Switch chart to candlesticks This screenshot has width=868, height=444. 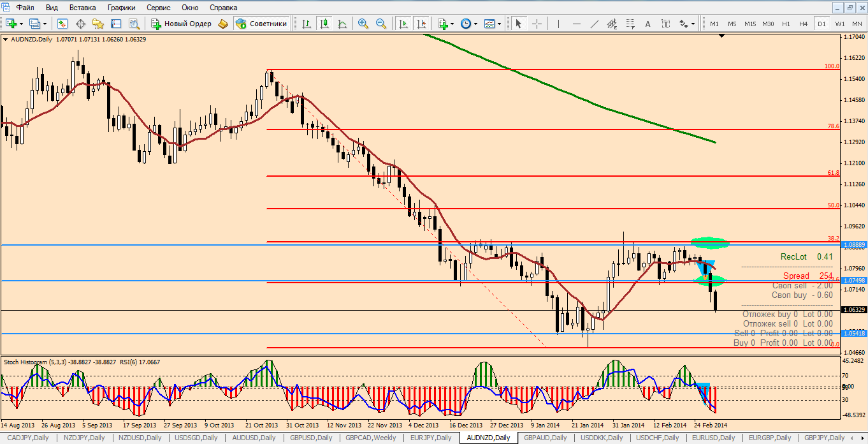(x=324, y=24)
